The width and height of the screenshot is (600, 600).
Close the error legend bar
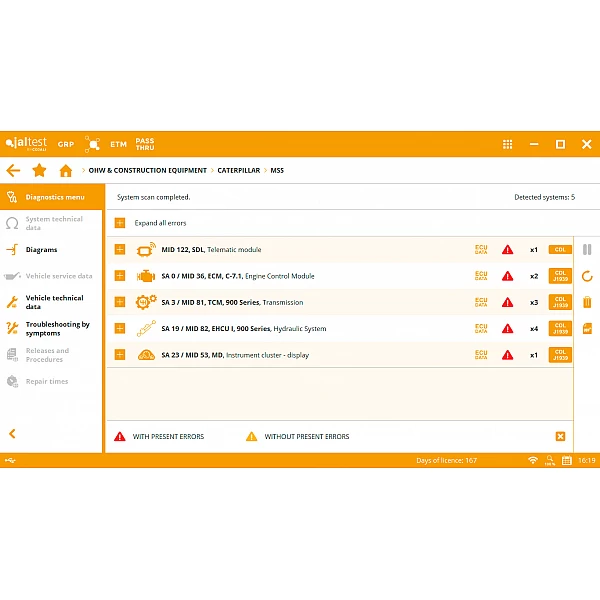(x=560, y=436)
